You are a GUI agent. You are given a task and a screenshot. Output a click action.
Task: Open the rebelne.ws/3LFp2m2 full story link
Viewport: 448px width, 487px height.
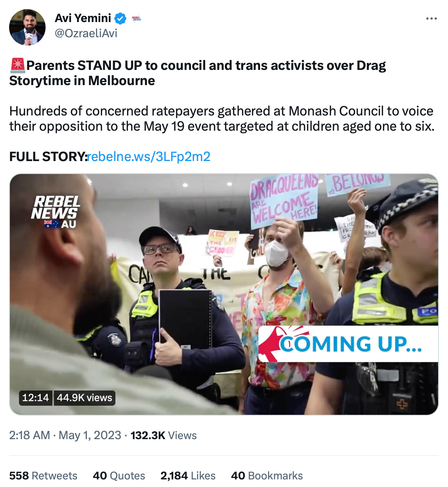149,157
